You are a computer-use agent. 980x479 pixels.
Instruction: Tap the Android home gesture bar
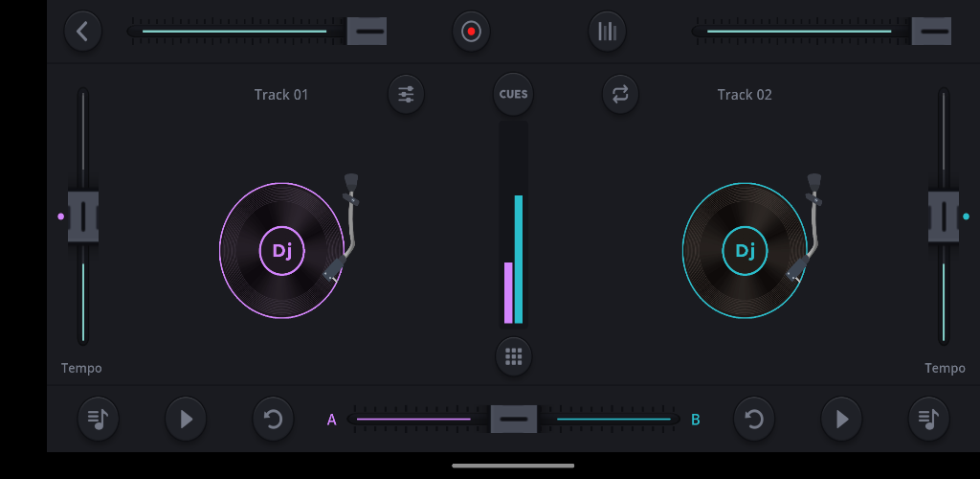pyautogui.click(x=513, y=466)
